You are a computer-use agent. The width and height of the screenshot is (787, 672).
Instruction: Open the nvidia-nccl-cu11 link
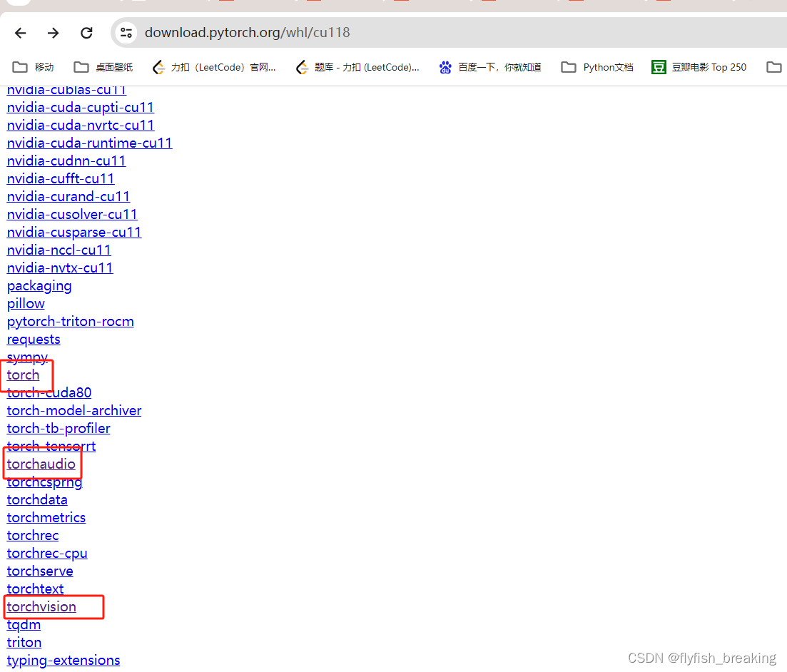59,250
